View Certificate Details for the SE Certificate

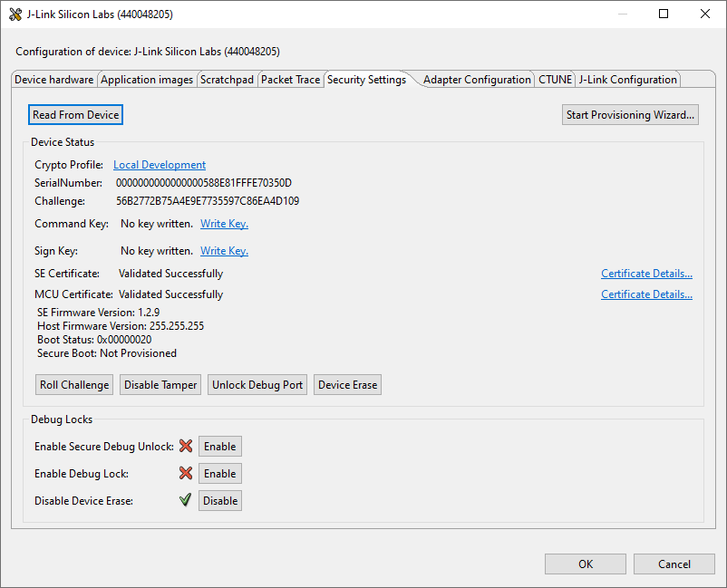click(645, 273)
